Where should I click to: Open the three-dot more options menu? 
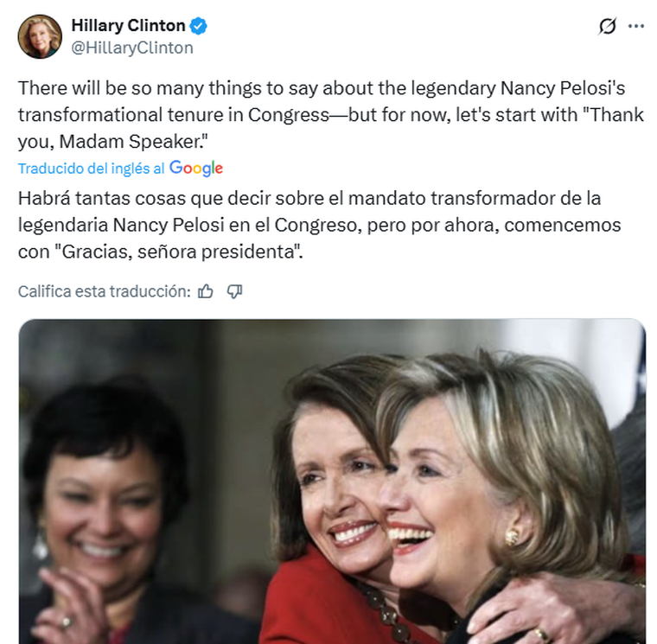[x=636, y=26]
